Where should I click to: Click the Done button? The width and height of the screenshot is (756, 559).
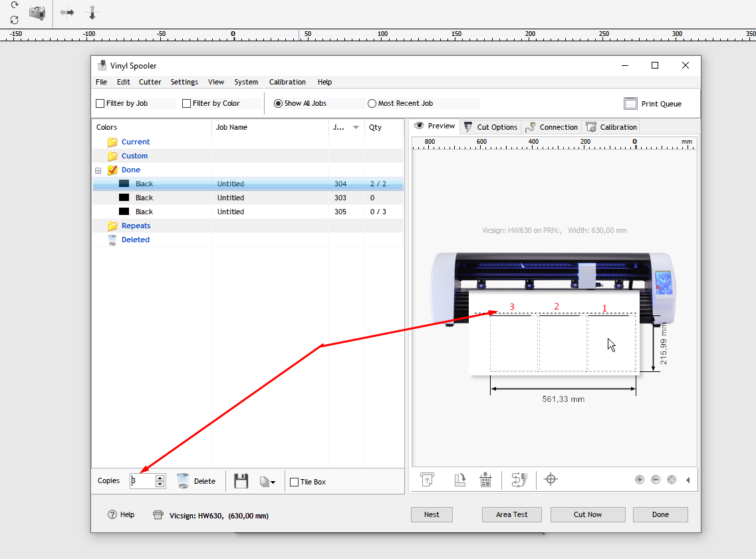coord(660,514)
